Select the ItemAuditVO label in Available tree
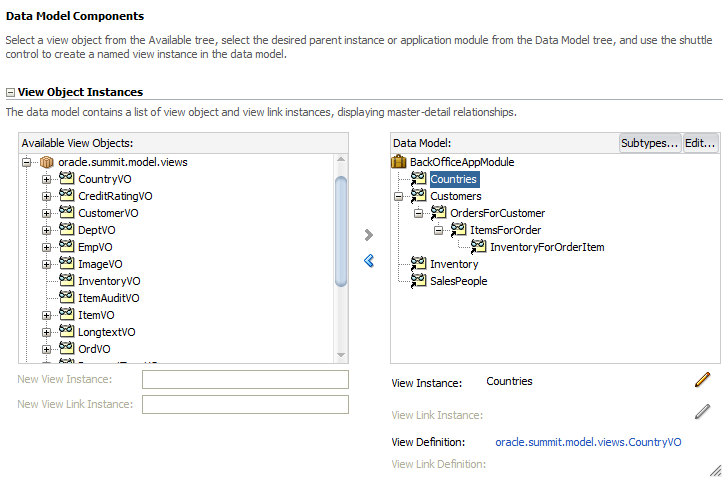Viewport: 727px width, 481px height. [108, 298]
